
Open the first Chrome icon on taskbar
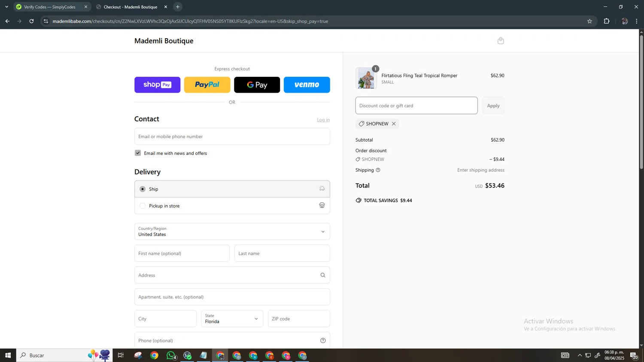[x=155, y=355]
